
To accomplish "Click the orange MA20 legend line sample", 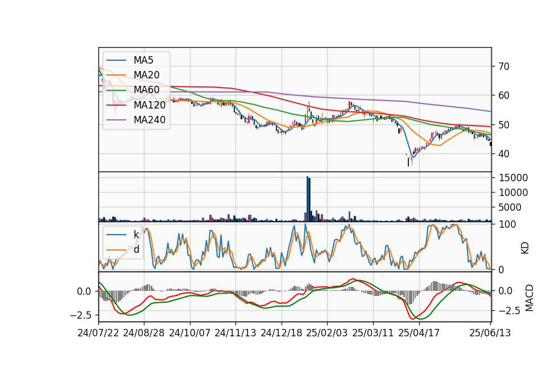I will pos(116,75).
